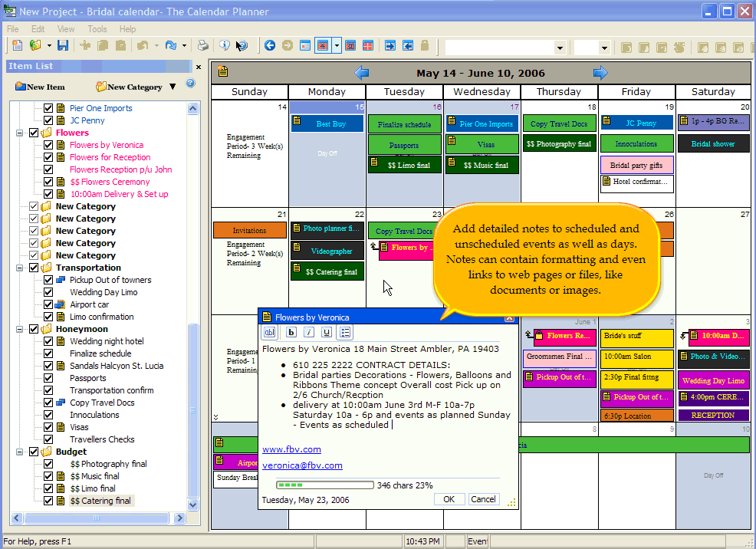The width and height of the screenshot is (756, 549).
Task: Select the month view icon labeled 30
Action: [350, 46]
